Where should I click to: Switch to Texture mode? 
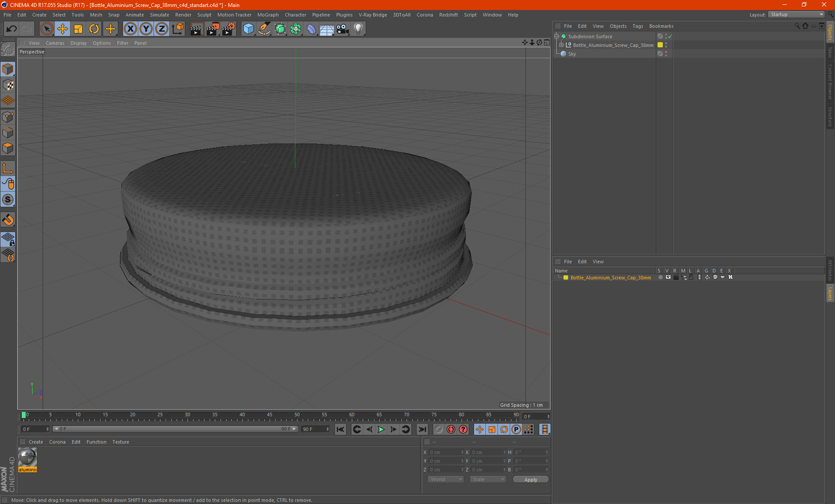pos(8,85)
